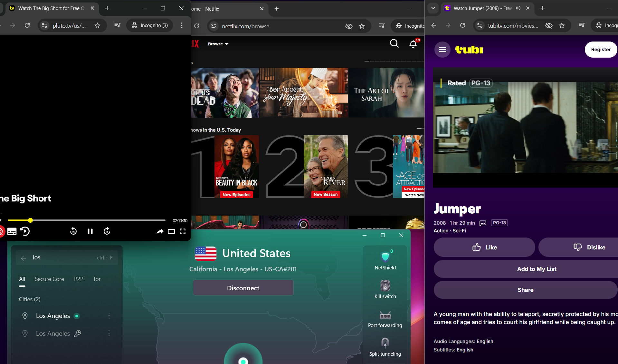Click the Pluto TV progress bar track

(x=86, y=220)
